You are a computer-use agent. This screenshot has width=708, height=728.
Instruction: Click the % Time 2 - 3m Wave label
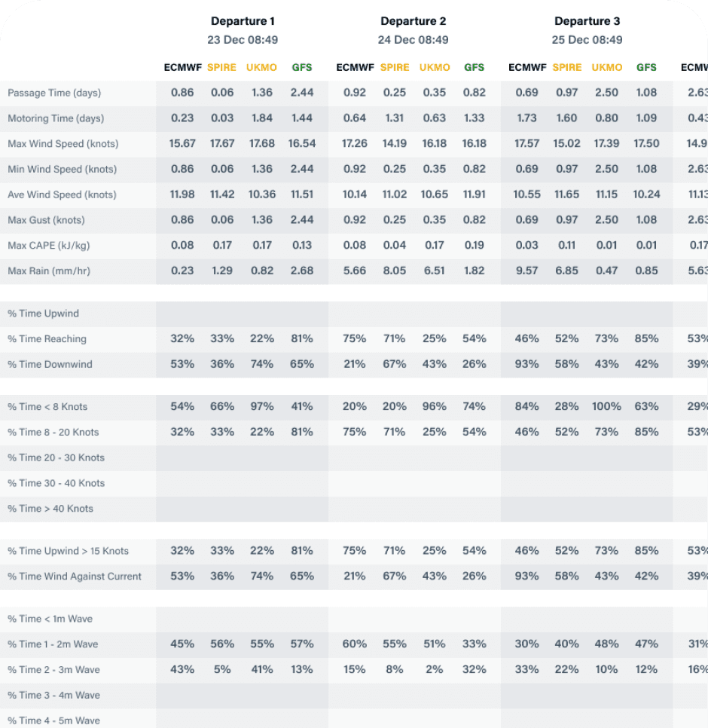click(53, 670)
